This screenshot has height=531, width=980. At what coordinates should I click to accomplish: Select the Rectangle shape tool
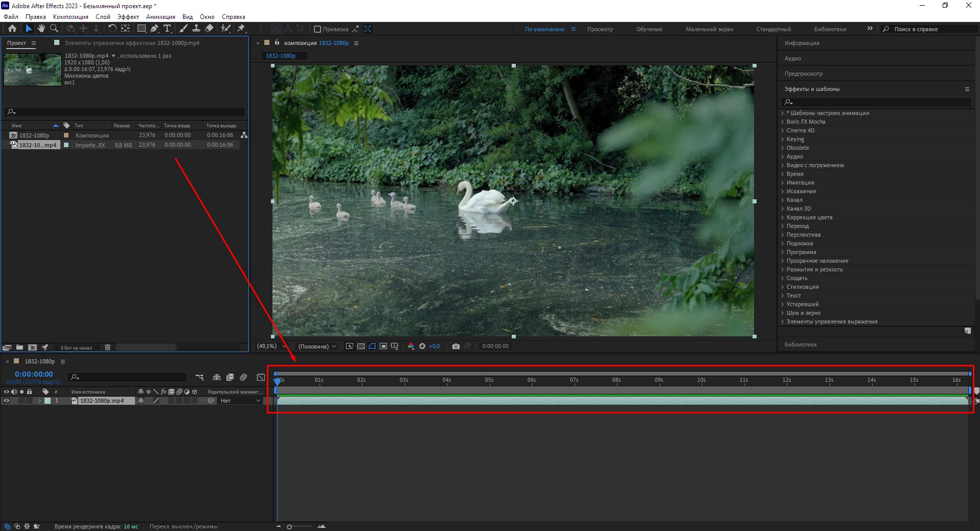click(x=142, y=29)
